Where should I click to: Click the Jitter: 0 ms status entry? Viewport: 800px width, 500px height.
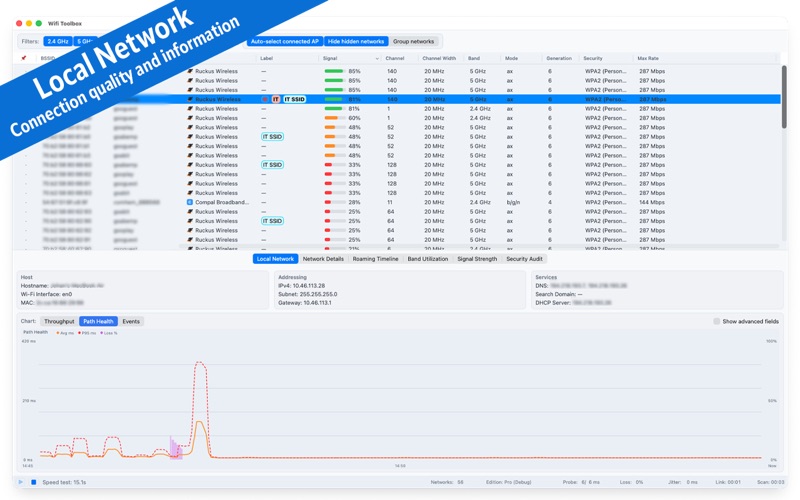tap(683, 482)
